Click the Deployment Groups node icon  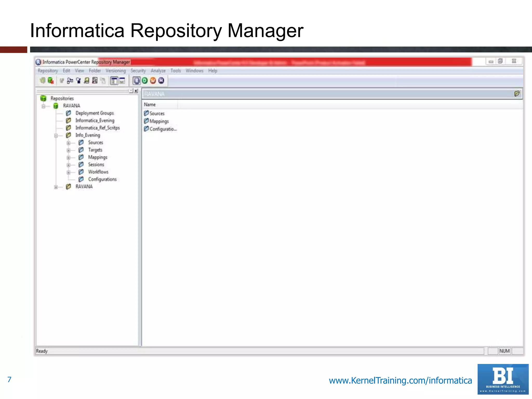(68, 113)
